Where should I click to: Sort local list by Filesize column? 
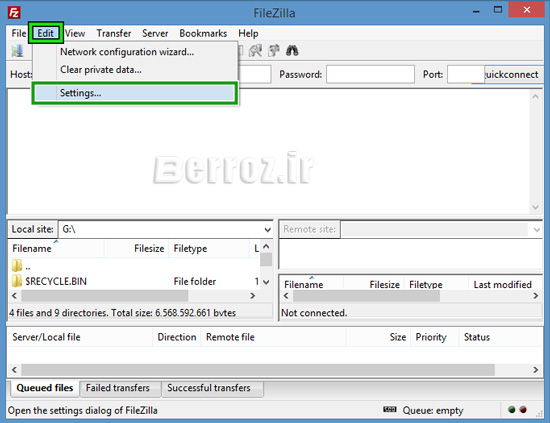point(136,249)
